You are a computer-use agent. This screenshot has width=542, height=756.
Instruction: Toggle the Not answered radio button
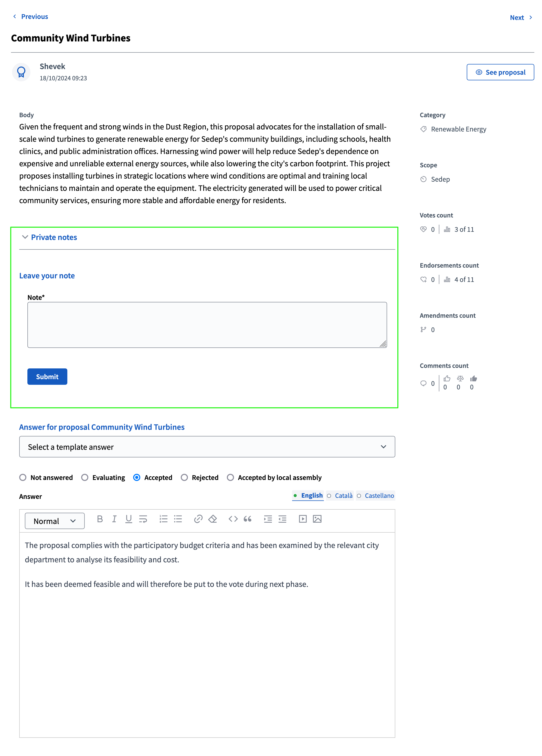(x=23, y=477)
